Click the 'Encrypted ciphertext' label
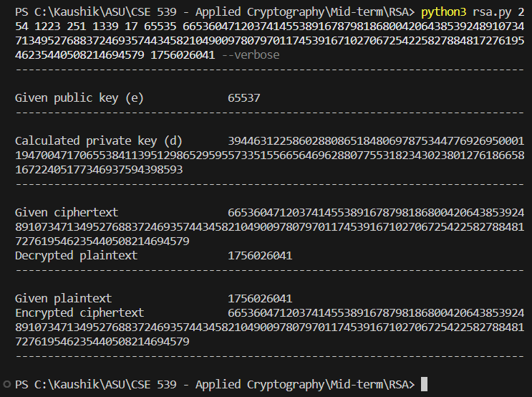532x397 pixels. [79, 313]
